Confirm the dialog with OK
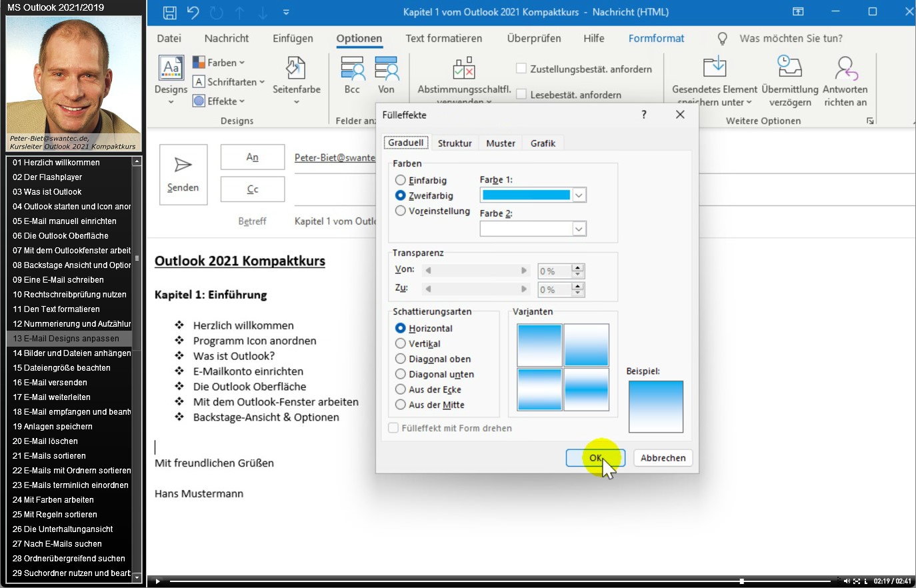This screenshot has height=588, width=916. pos(595,458)
